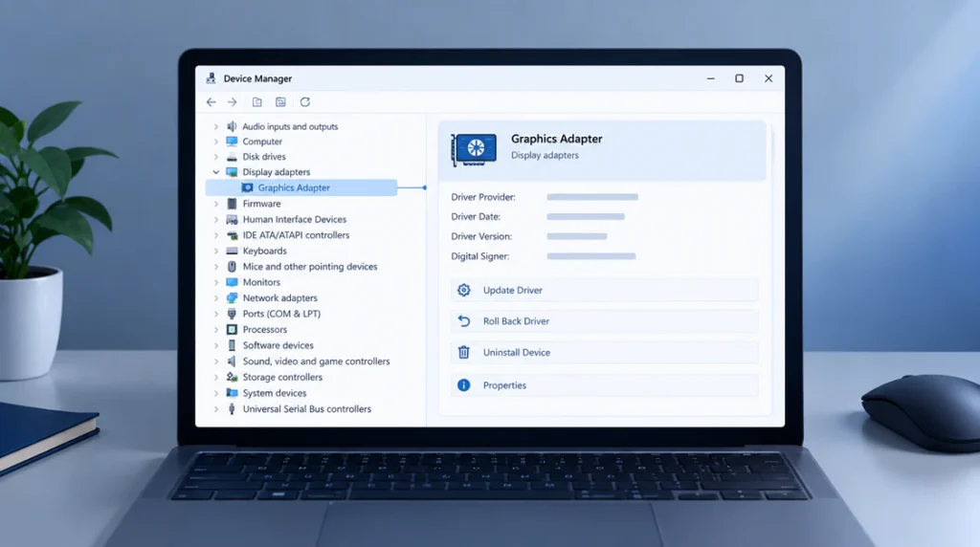Expand the Firmware chevron
Viewport: 980px width, 547px height.
(216, 204)
